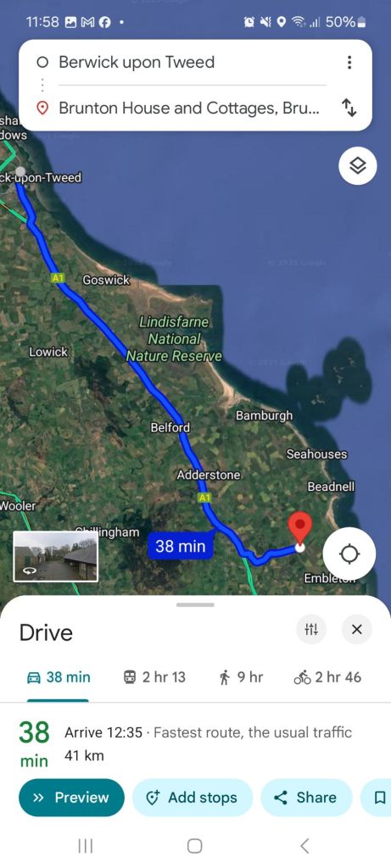
Task: Start route Preview
Action: [x=71, y=798]
